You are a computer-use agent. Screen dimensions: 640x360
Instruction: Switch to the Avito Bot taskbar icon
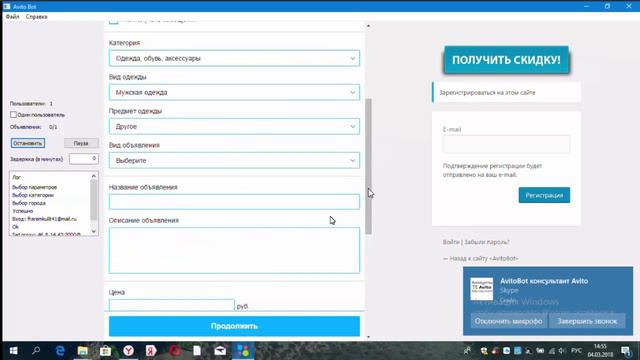tap(243, 351)
